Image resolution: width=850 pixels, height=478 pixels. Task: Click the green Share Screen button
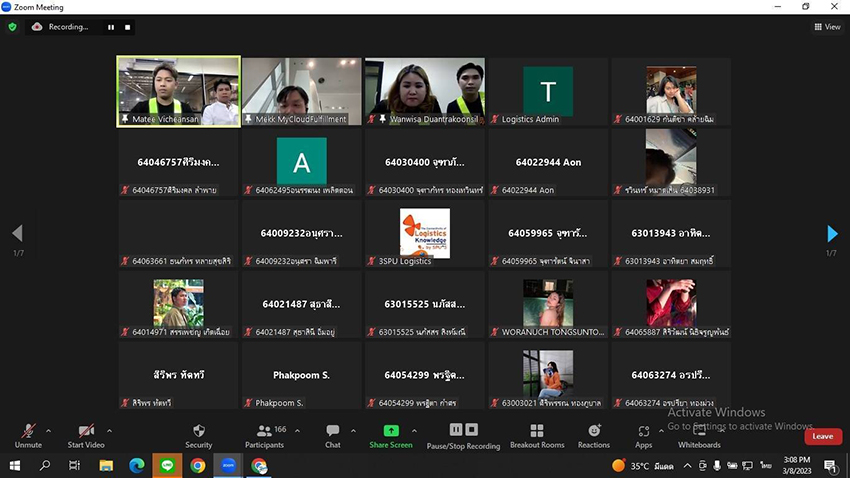[391, 436]
